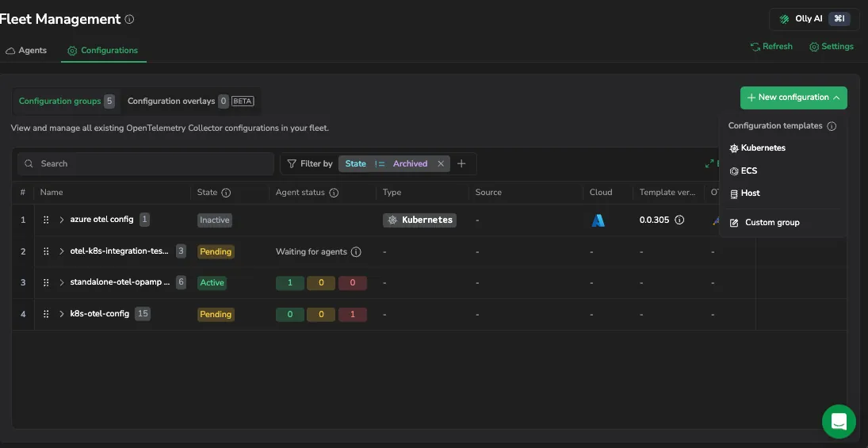Screen dimensions: 868x448
Task: Click the red agent count 1 of k8s-otel-config
Action: [x=353, y=315]
